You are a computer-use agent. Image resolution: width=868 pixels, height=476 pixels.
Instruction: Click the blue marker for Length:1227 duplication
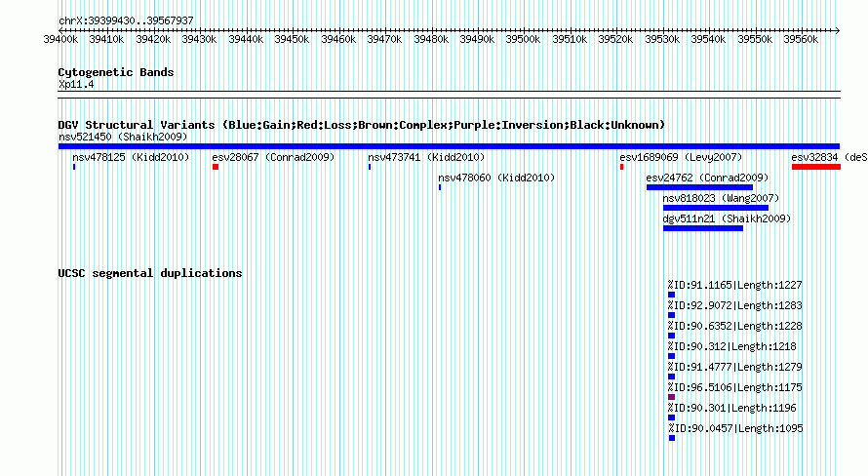672,295
